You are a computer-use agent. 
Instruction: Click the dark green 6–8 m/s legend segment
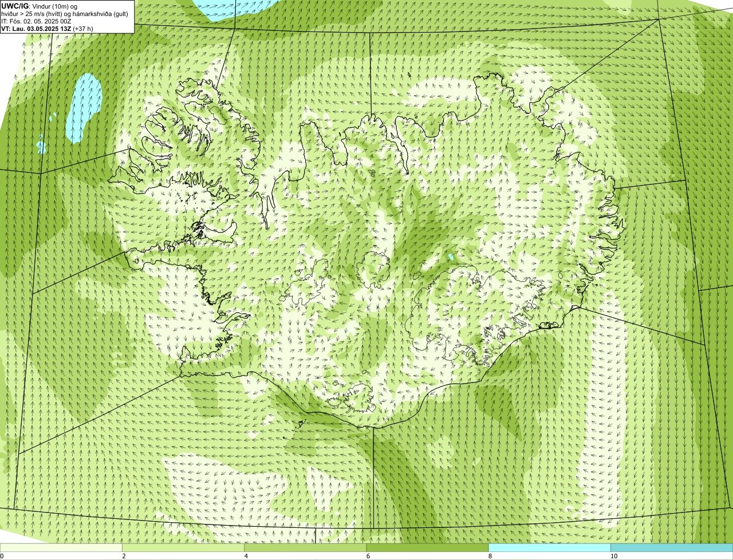click(x=427, y=547)
